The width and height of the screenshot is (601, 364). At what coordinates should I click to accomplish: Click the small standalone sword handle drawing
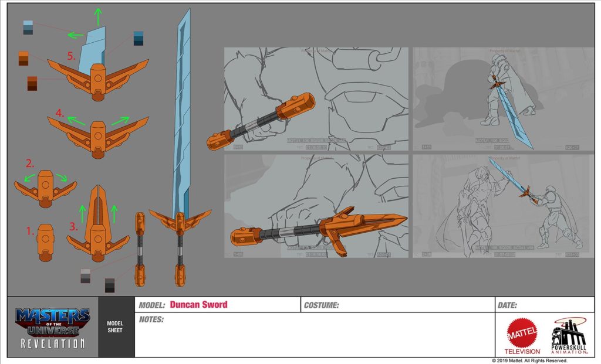(140, 249)
